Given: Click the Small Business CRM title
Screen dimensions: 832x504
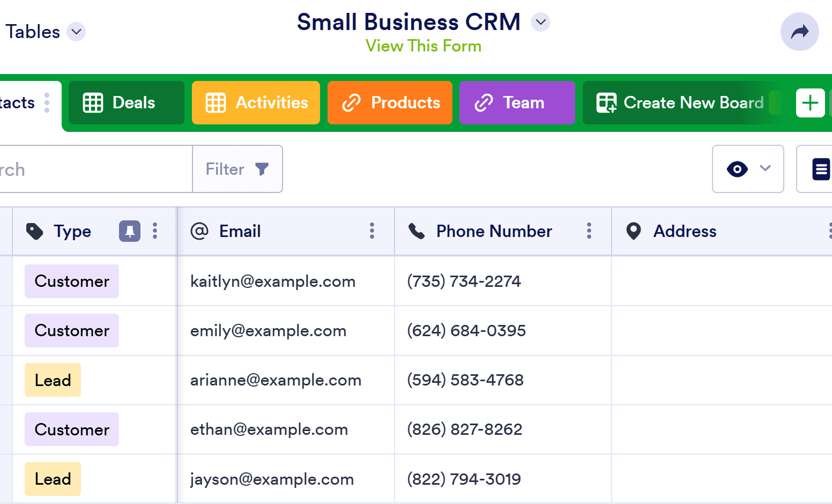Looking at the screenshot, I should (x=408, y=22).
